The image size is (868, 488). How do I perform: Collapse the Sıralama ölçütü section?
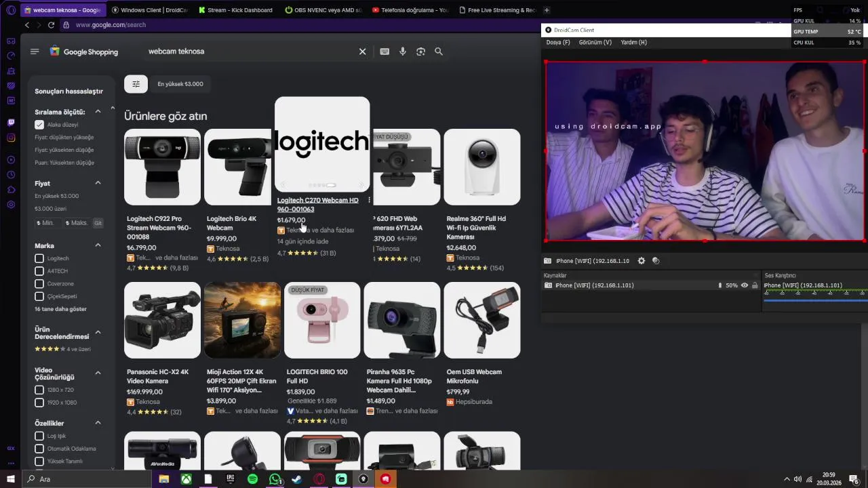pyautogui.click(x=98, y=112)
